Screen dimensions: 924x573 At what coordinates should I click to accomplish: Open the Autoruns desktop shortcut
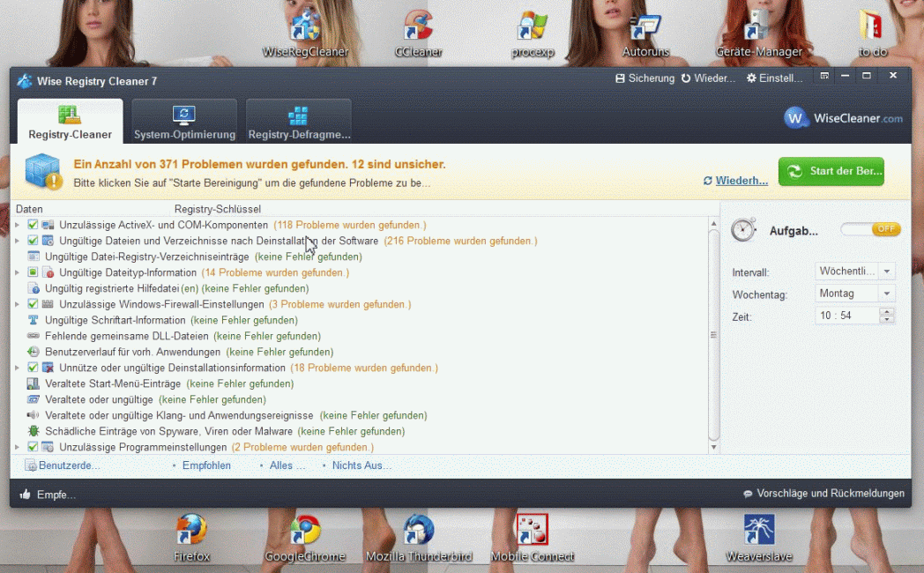coord(645,34)
